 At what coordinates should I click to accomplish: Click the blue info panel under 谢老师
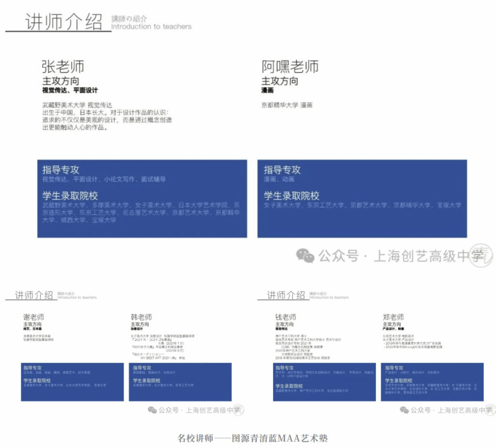tap(72, 382)
